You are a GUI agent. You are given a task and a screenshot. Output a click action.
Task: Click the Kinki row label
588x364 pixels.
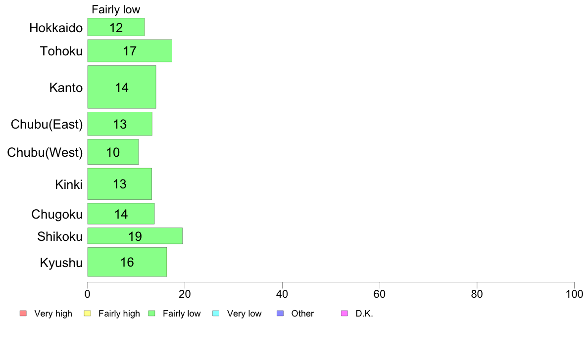pos(69,184)
